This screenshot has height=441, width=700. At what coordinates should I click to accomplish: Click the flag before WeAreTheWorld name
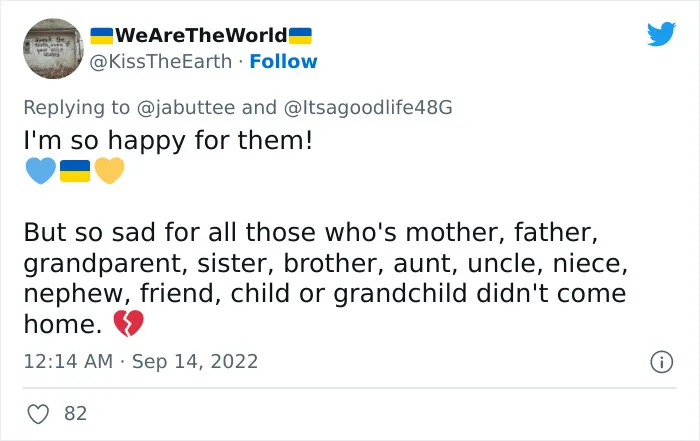coord(102,36)
